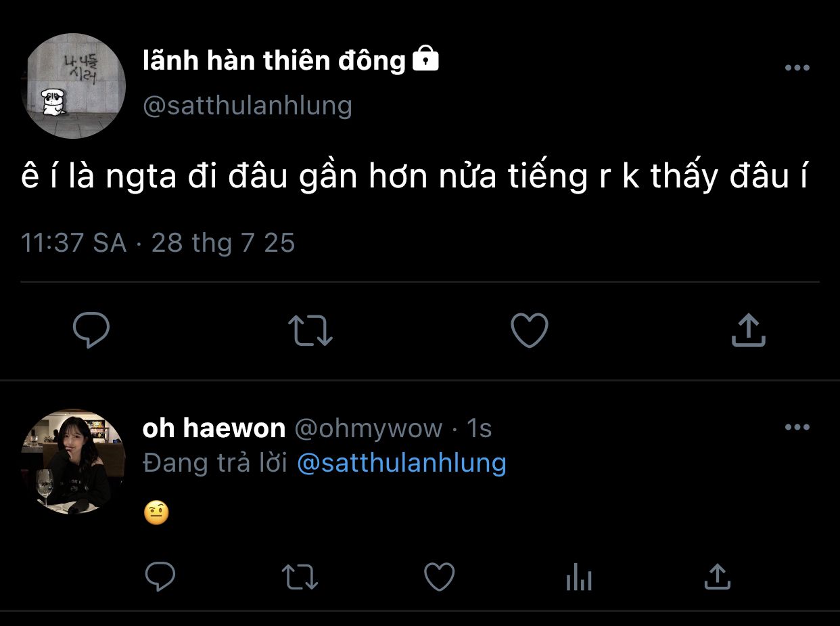Retweet oh haewon's reply
The width and height of the screenshot is (840, 626).
click(x=299, y=577)
